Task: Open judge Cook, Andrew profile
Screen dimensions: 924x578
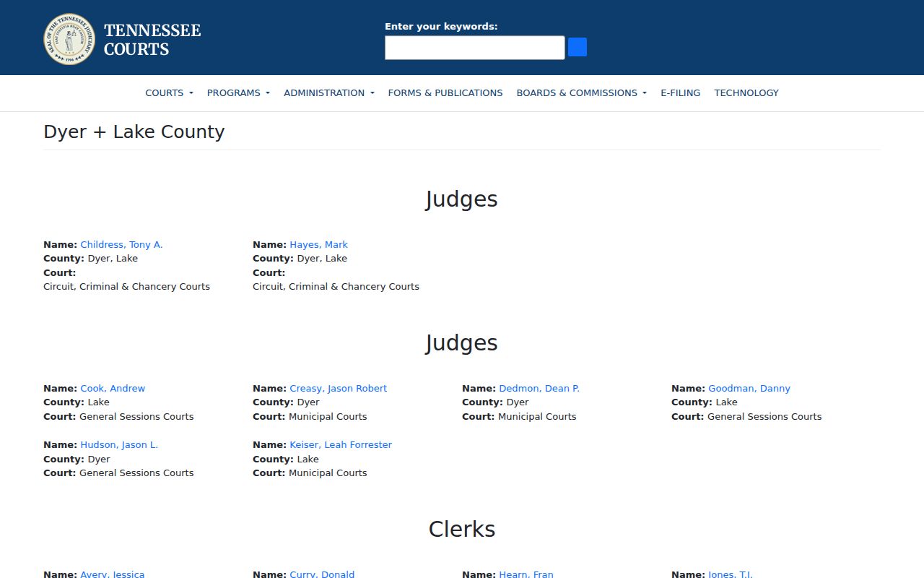Action: tap(113, 388)
